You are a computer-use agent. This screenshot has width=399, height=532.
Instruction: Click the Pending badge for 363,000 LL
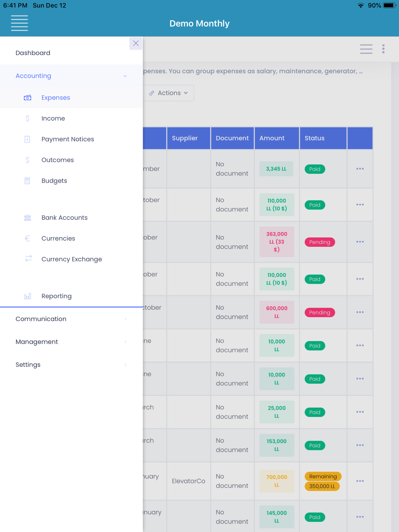click(x=320, y=242)
